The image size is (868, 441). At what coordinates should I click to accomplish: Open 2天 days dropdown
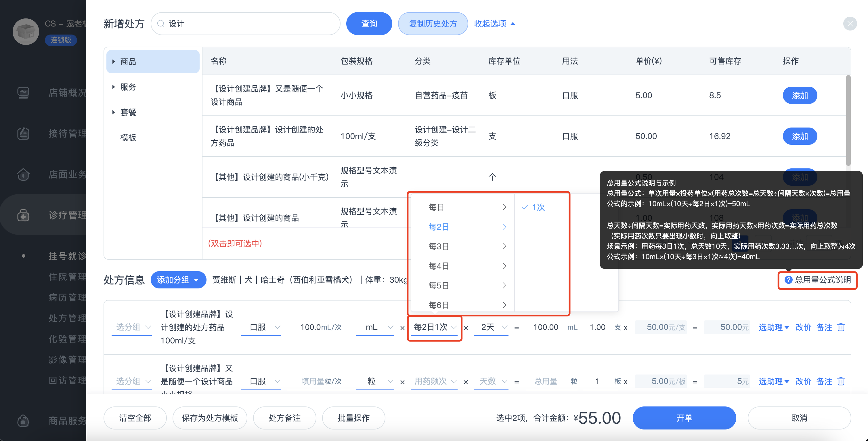[491, 327]
